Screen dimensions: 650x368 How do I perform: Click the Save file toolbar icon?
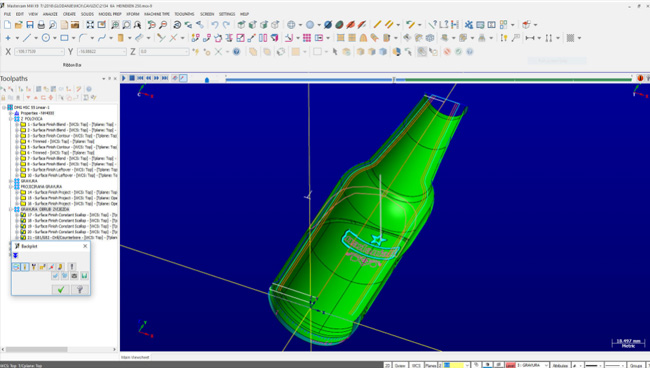(30, 25)
